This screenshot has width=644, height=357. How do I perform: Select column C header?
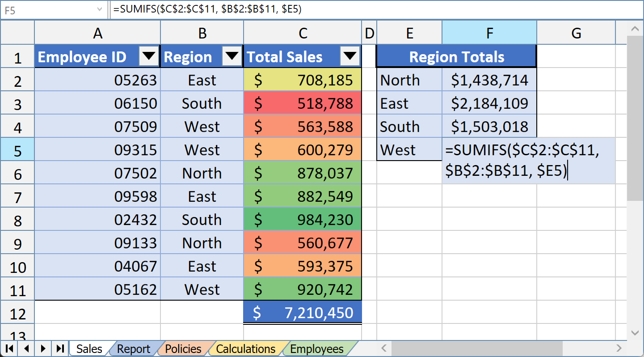click(x=303, y=33)
